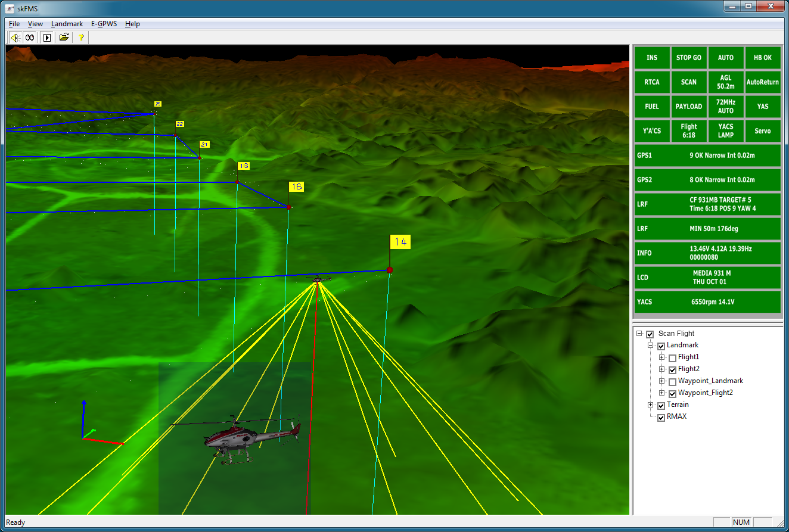Collapse the Scan Flight tree node
The width and height of the screenshot is (789, 532).
(x=639, y=334)
